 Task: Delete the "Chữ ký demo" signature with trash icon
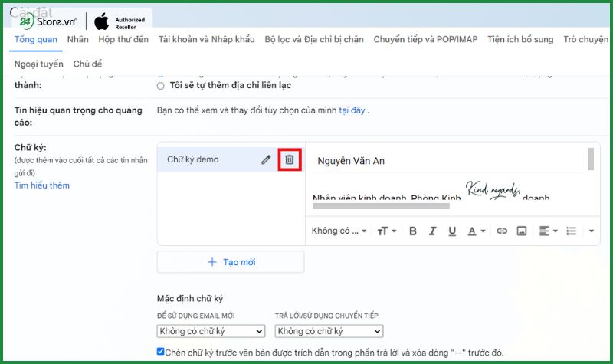[x=290, y=159]
